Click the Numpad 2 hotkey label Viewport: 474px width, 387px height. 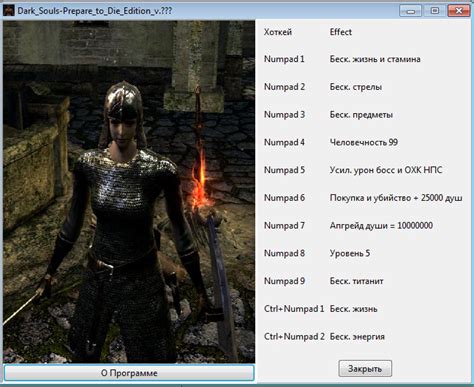tap(284, 87)
